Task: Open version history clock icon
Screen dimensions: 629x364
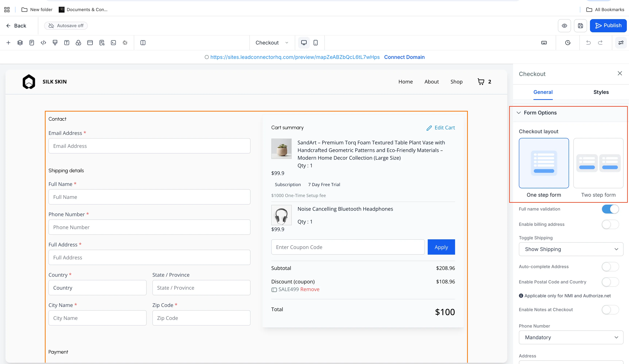Action: coord(568,43)
